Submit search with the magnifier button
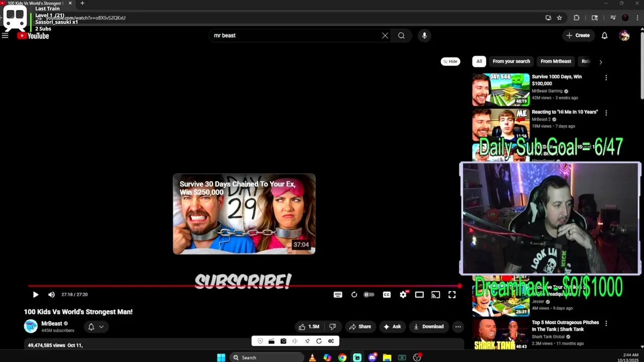Viewport: 644px width, 362px height. (x=401, y=35)
